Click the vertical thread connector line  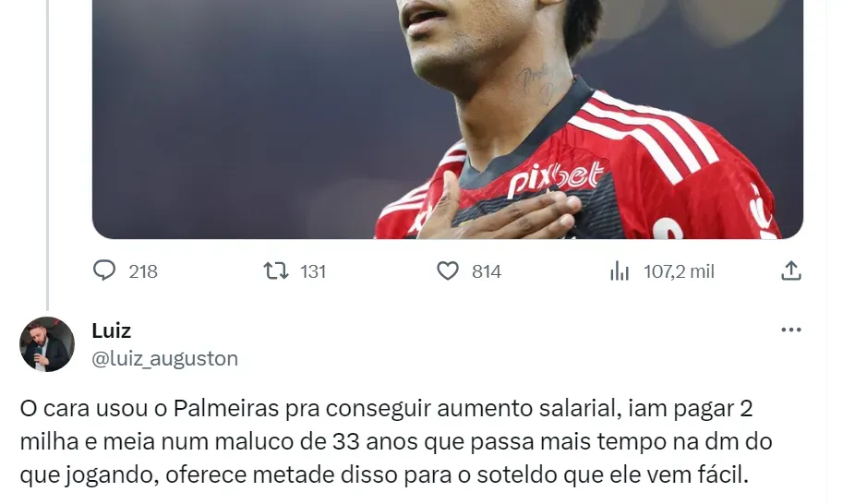click(47, 155)
